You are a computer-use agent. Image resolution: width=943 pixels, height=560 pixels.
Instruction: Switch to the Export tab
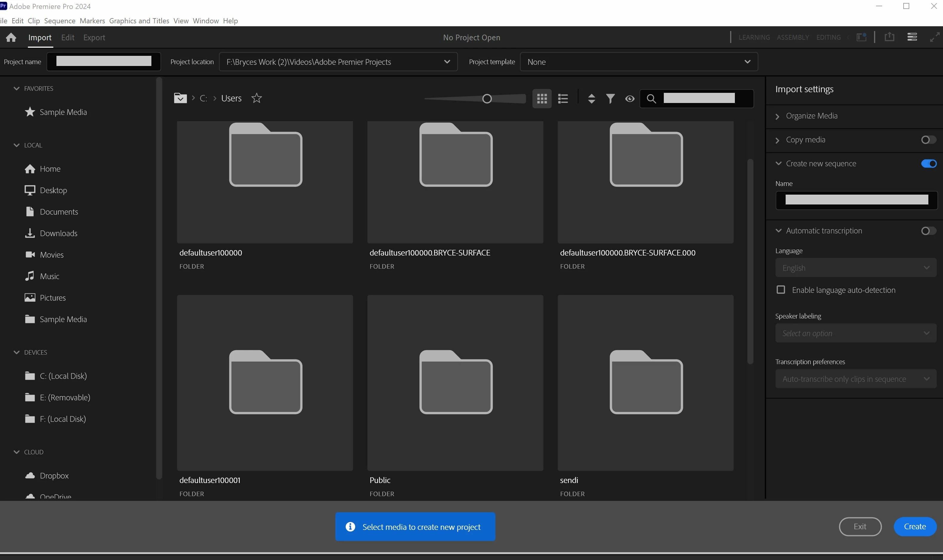click(94, 37)
